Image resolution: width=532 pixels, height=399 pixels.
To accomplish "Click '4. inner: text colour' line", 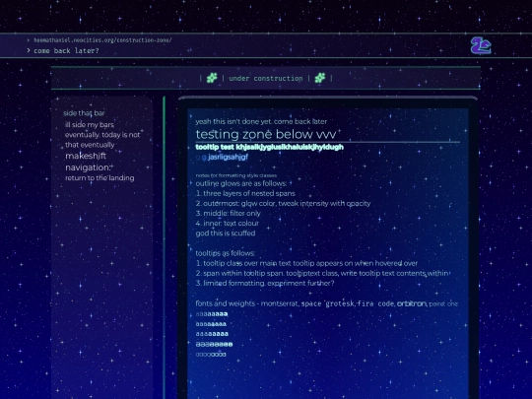I will pyautogui.click(x=227, y=224).
